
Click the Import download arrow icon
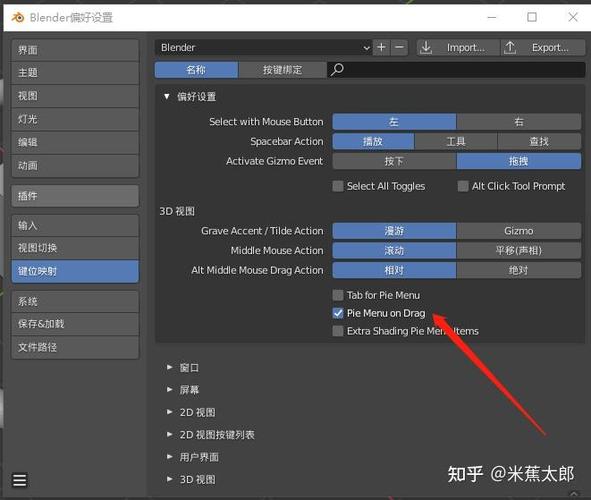[x=426, y=47]
